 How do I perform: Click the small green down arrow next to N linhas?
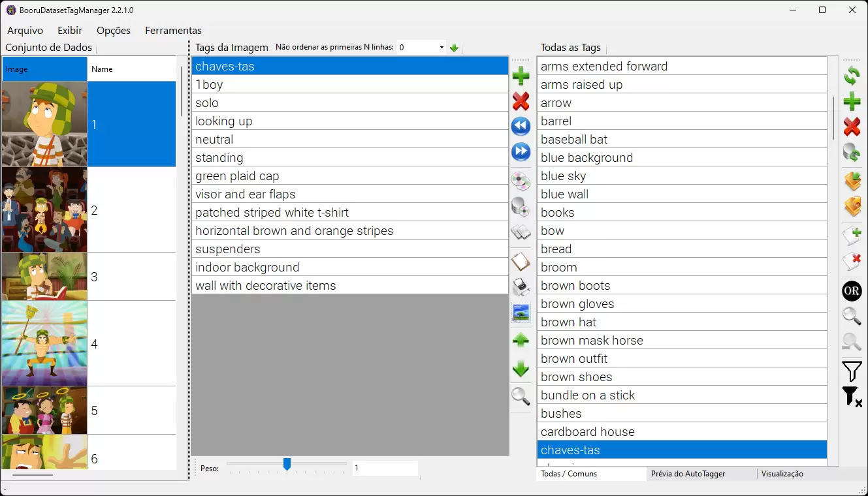pyautogui.click(x=454, y=48)
